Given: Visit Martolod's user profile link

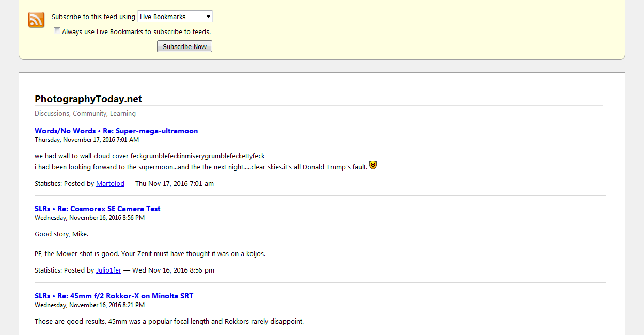Looking at the screenshot, I should click(x=110, y=183).
